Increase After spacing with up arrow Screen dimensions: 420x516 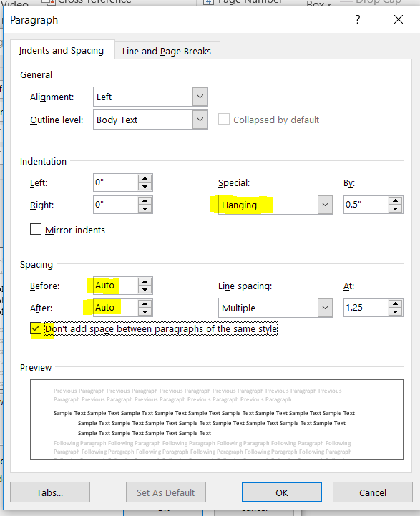click(x=145, y=303)
